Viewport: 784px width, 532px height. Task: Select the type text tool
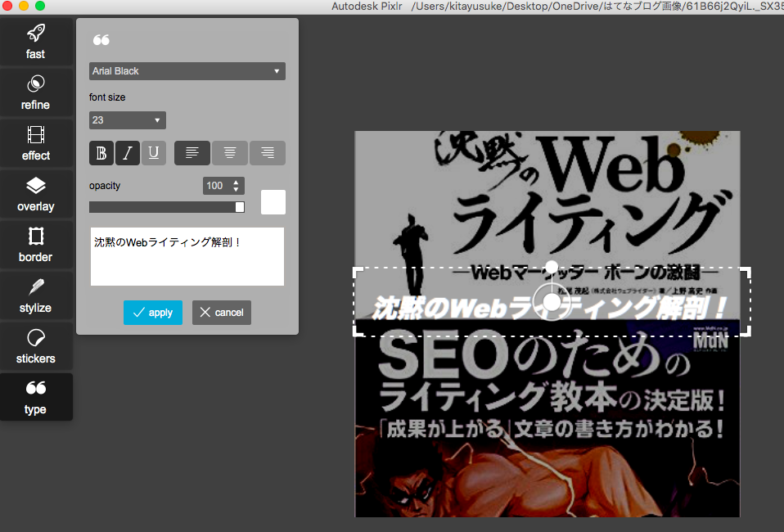[x=36, y=397]
